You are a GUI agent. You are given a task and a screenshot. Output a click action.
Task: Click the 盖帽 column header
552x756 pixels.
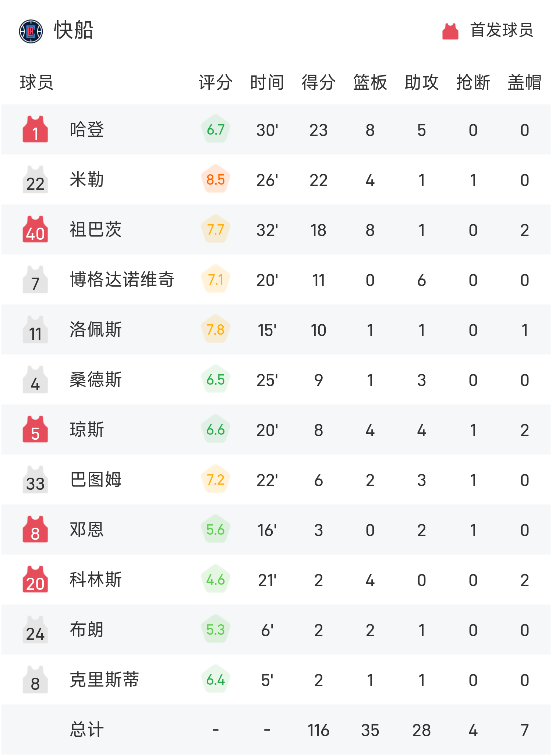(x=524, y=82)
